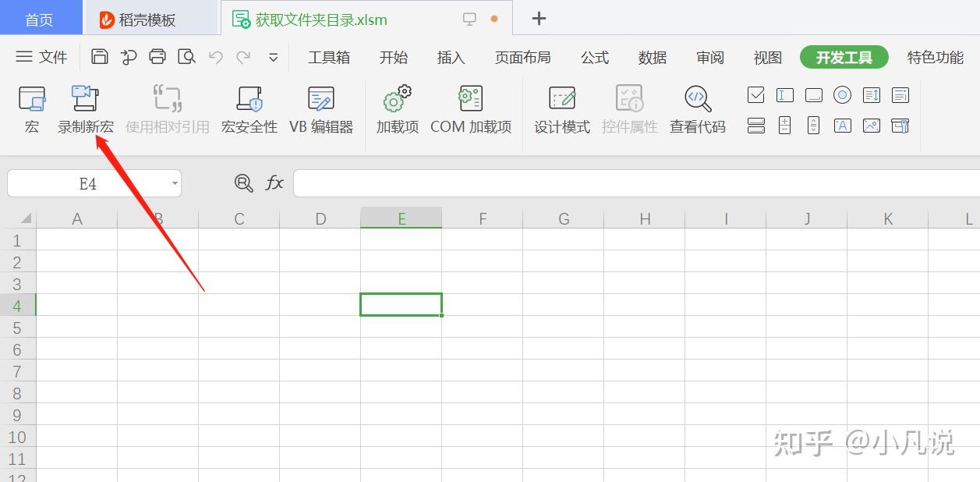Click the zoom magnifier beside formula bar
The width and height of the screenshot is (980, 482).
tap(244, 183)
